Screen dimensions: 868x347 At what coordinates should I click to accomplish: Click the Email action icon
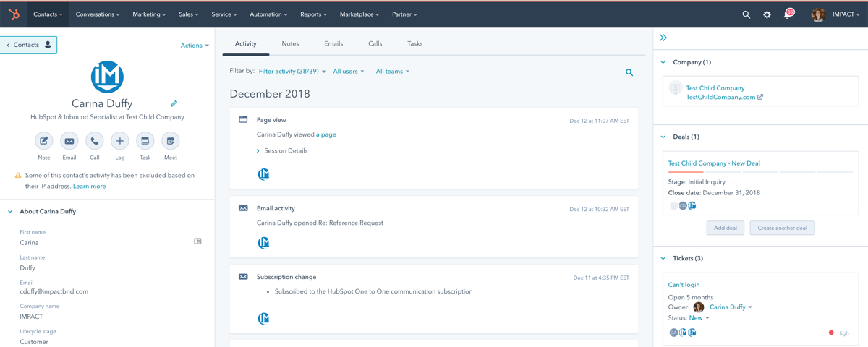[x=69, y=141]
